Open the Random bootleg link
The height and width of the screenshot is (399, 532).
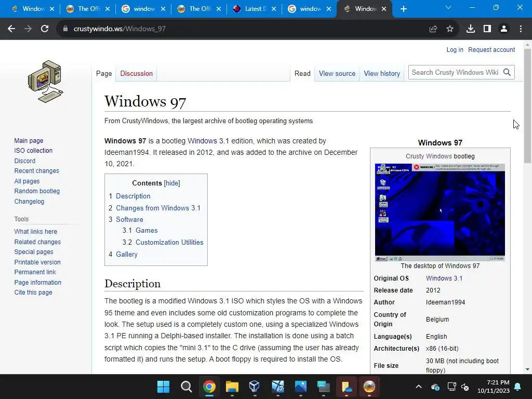(37, 191)
